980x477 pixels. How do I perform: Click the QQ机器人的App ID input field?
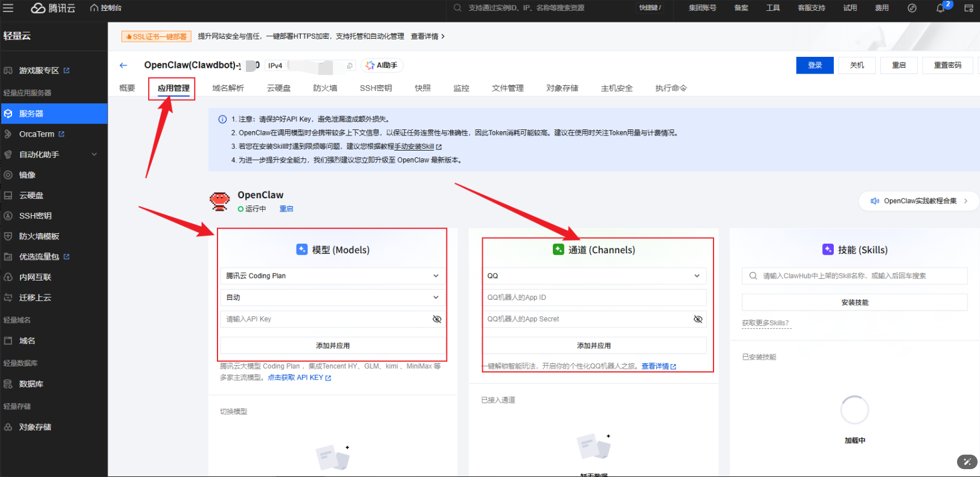(594, 297)
